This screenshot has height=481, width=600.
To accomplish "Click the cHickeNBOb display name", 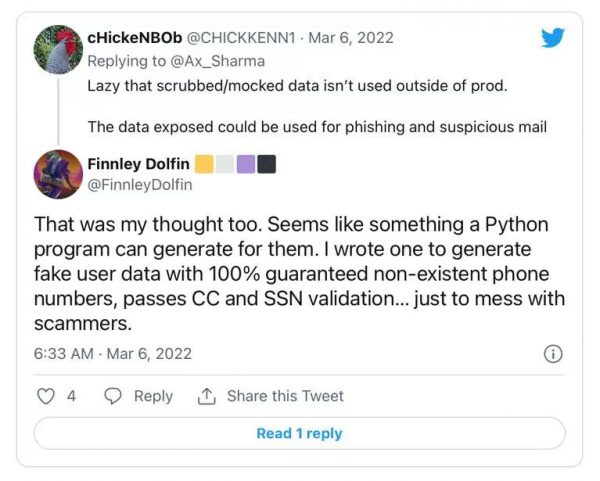I will (135, 38).
